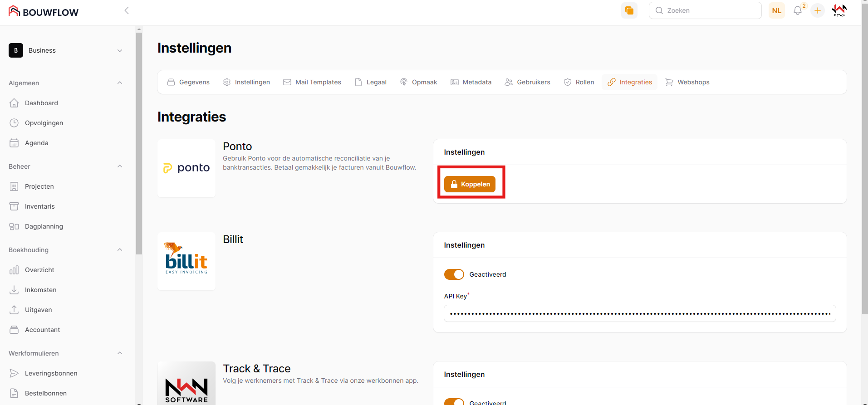The width and height of the screenshot is (868, 405).
Task: Collapse the Boekhouding sidebar section
Action: tap(120, 250)
